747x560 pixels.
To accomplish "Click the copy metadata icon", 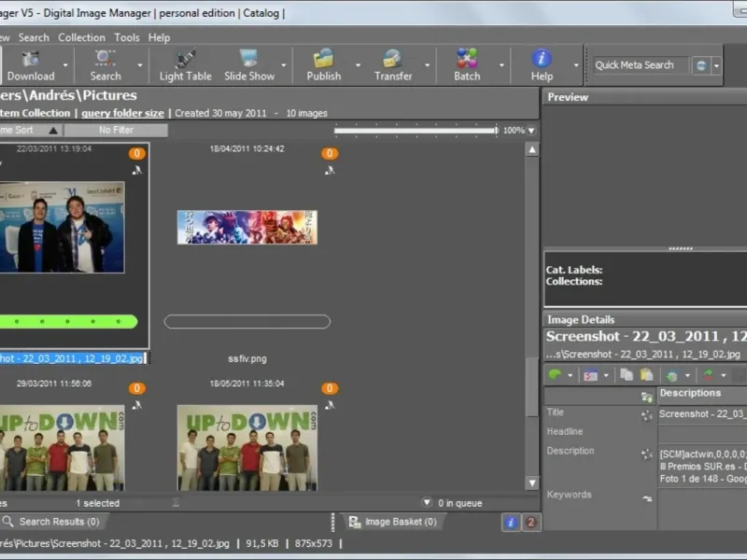I will click(x=627, y=375).
